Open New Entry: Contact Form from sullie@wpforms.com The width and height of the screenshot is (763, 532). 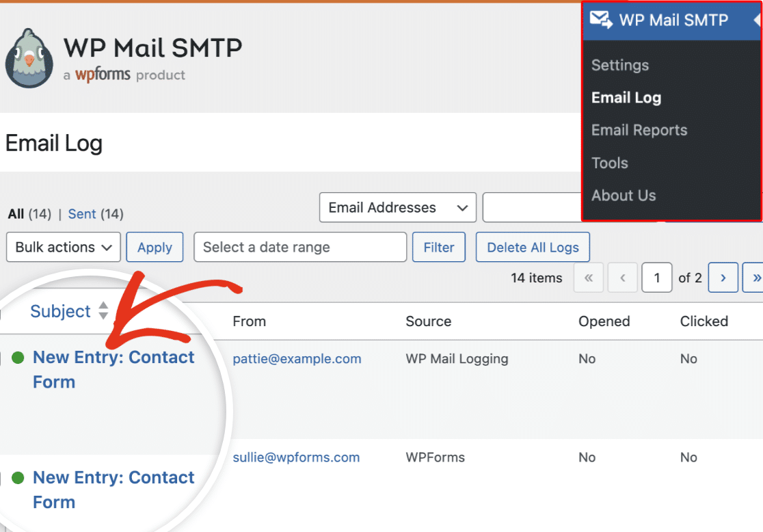[x=113, y=490]
